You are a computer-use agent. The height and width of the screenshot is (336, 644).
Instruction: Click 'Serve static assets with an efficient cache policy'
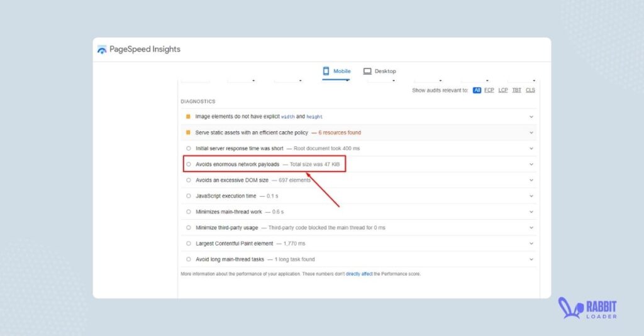(252, 133)
